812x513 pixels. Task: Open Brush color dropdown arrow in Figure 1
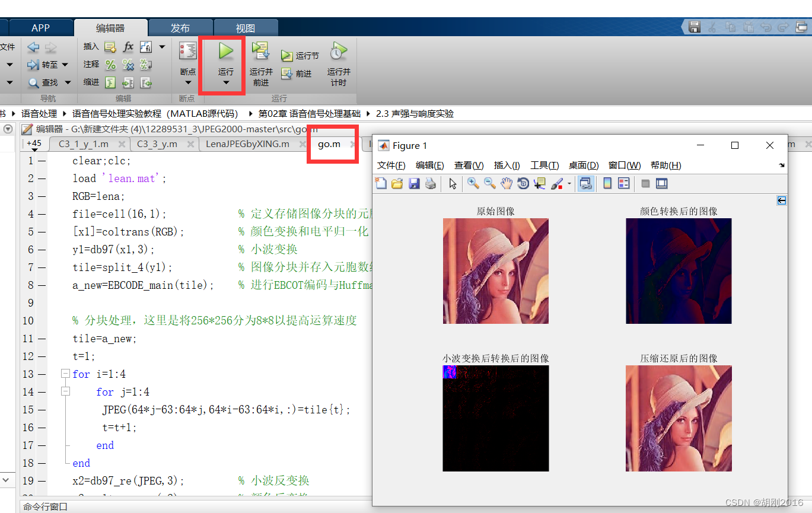click(x=569, y=184)
